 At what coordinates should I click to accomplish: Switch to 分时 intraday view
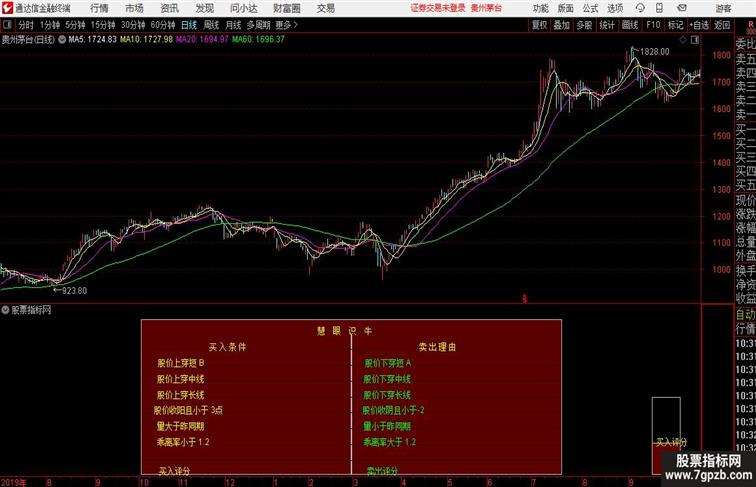coord(26,25)
